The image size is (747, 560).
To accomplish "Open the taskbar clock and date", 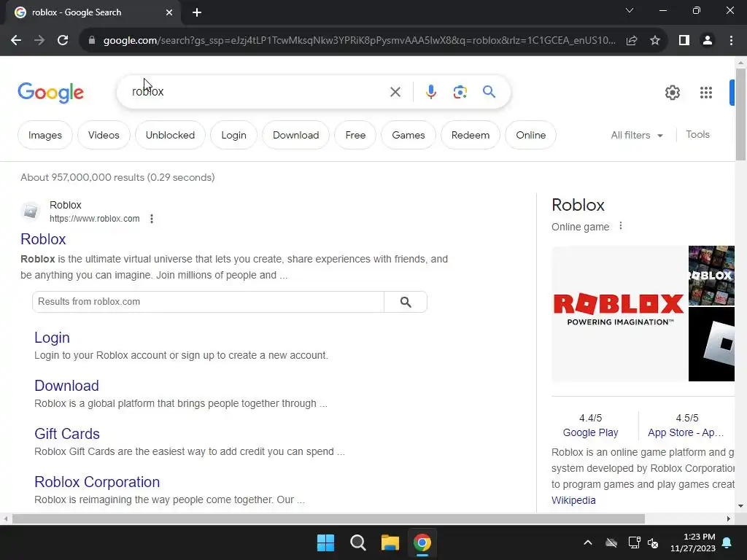I will coord(693,542).
